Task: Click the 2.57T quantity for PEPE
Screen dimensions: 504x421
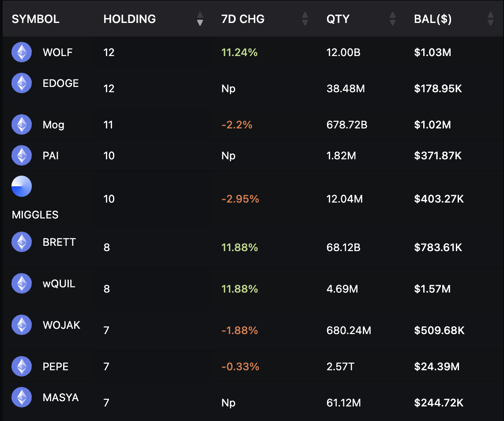Action: (x=340, y=366)
